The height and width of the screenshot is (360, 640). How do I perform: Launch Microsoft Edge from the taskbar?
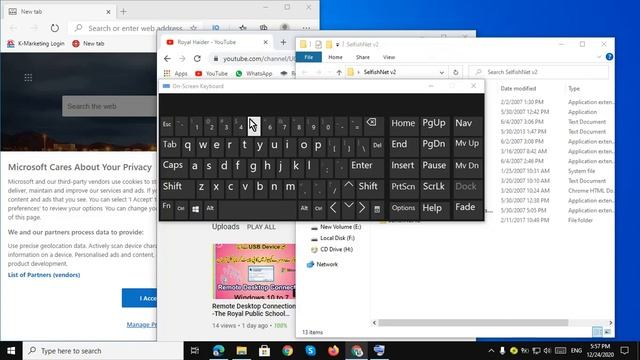(218, 351)
